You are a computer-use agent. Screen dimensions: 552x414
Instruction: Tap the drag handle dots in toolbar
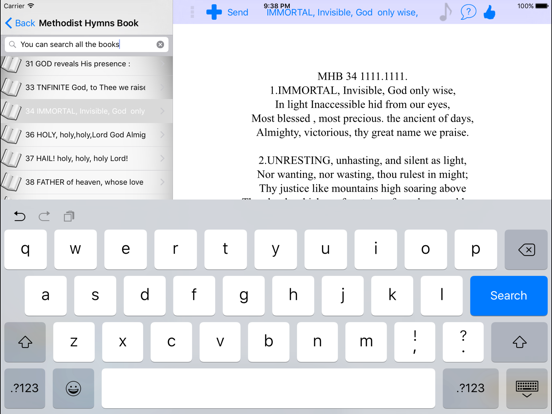click(x=192, y=12)
